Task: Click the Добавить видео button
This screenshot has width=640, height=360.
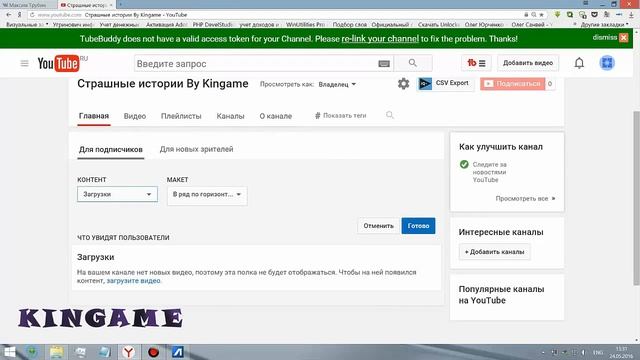Action: 528,63
